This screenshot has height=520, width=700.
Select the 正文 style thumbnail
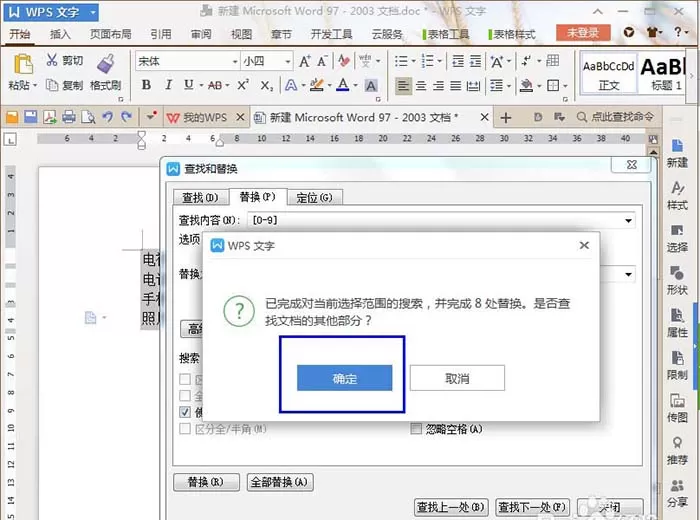608,74
